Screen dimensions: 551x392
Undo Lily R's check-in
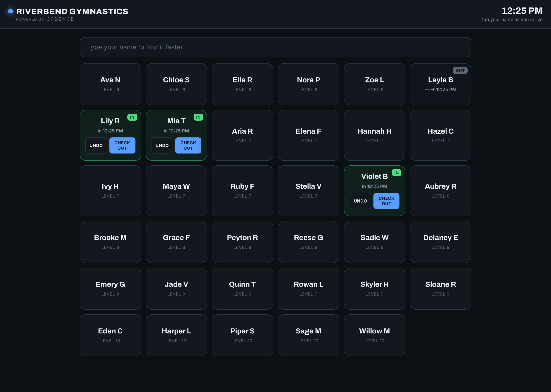(x=96, y=145)
